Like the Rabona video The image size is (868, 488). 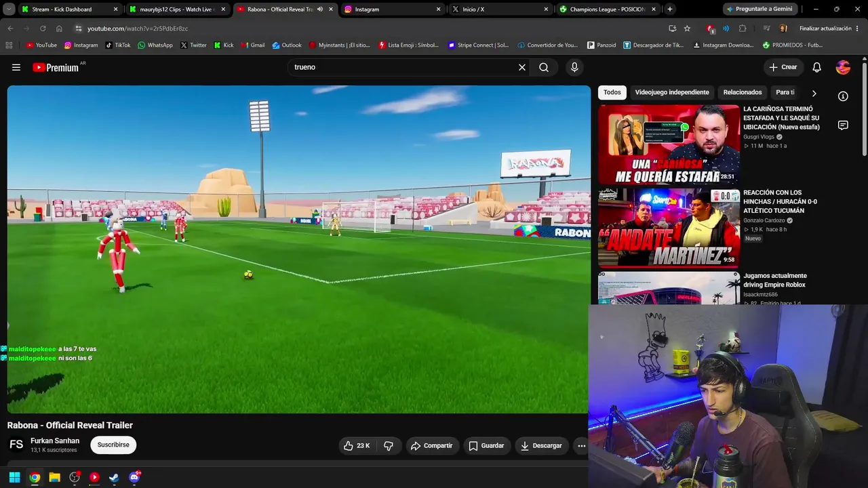[x=357, y=445]
